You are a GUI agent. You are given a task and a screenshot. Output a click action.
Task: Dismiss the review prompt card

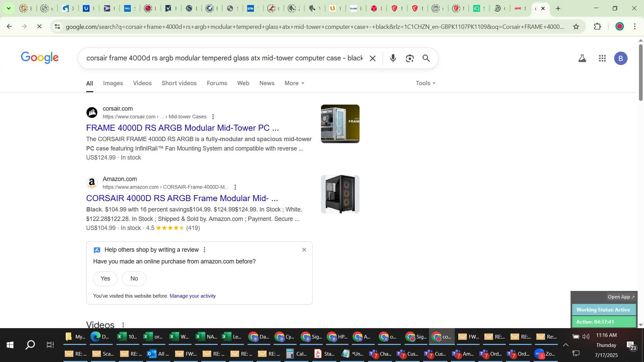[304, 250]
